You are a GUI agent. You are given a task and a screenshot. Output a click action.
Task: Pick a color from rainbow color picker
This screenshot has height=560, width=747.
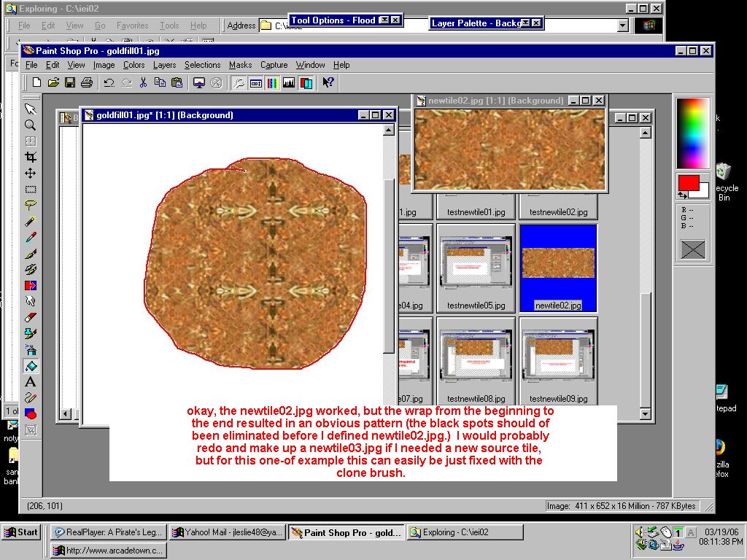[693, 133]
